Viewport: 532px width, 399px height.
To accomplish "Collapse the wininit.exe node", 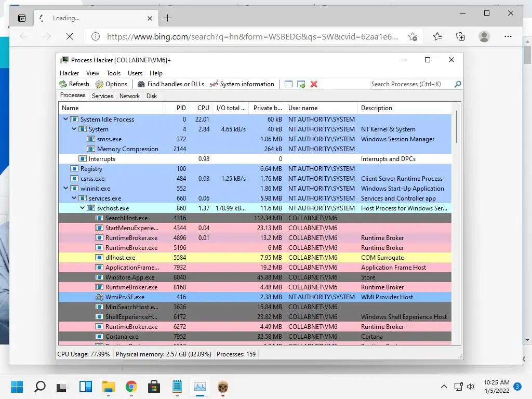I will 66,188.
